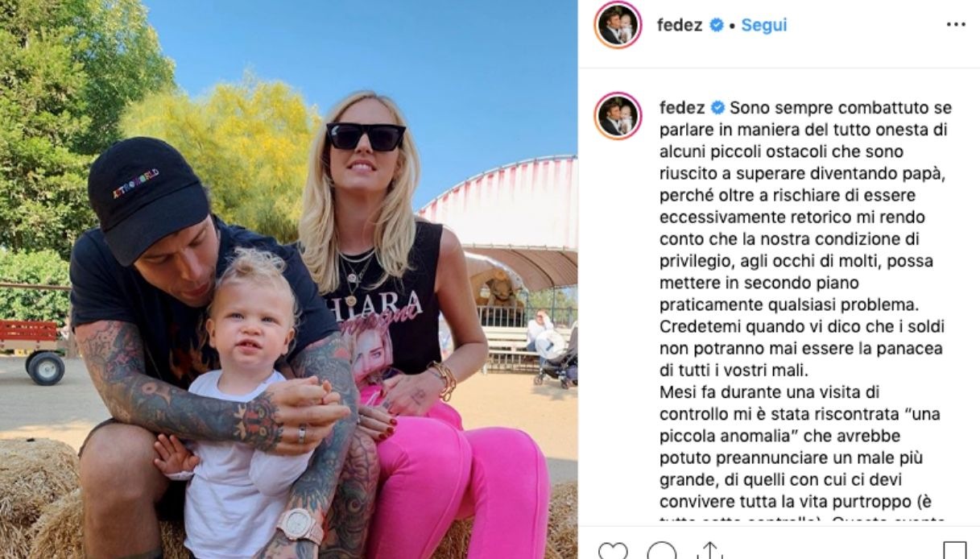Open the profile avatar beside the caption

[x=618, y=115]
